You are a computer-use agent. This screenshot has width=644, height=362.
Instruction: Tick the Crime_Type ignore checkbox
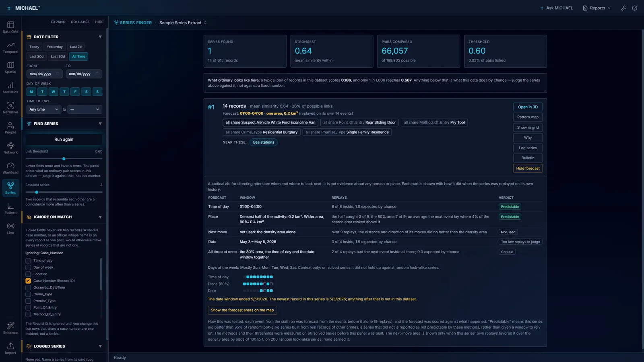[28, 294]
